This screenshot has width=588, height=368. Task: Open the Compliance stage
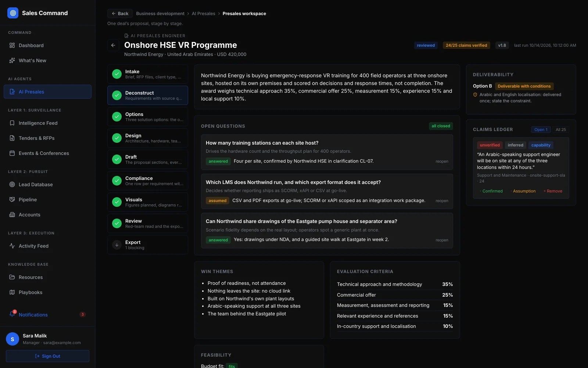[x=148, y=181]
